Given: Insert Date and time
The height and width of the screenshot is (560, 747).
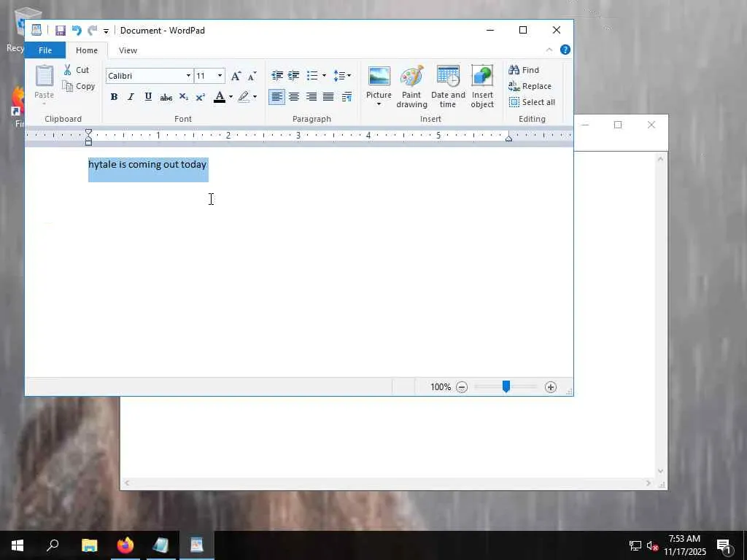Looking at the screenshot, I should tap(448, 87).
